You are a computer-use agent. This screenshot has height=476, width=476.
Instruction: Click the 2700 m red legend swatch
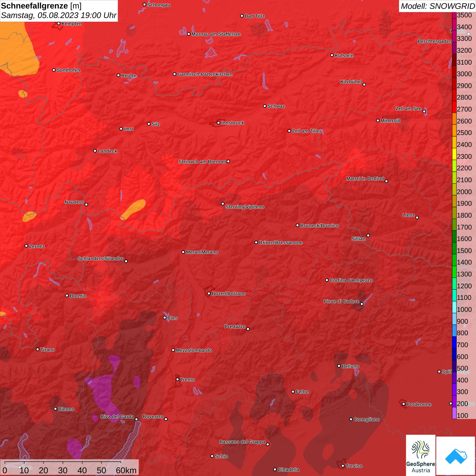[x=454, y=107]
